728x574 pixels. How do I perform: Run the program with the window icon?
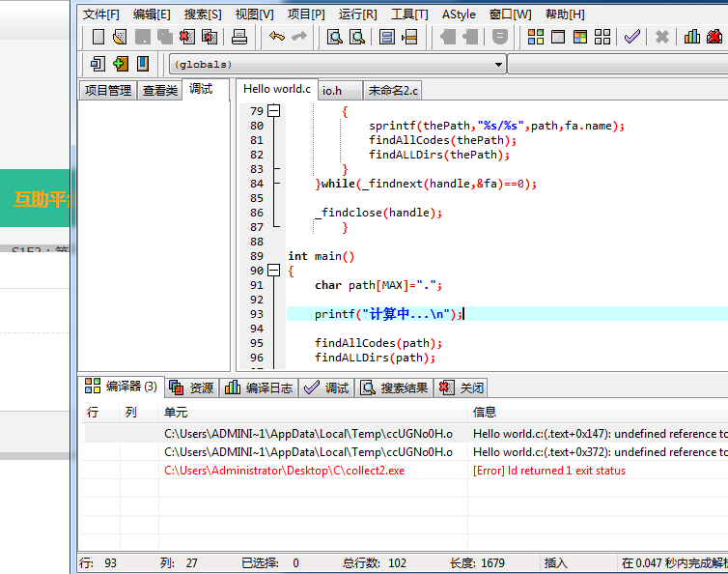pos(558,37)
